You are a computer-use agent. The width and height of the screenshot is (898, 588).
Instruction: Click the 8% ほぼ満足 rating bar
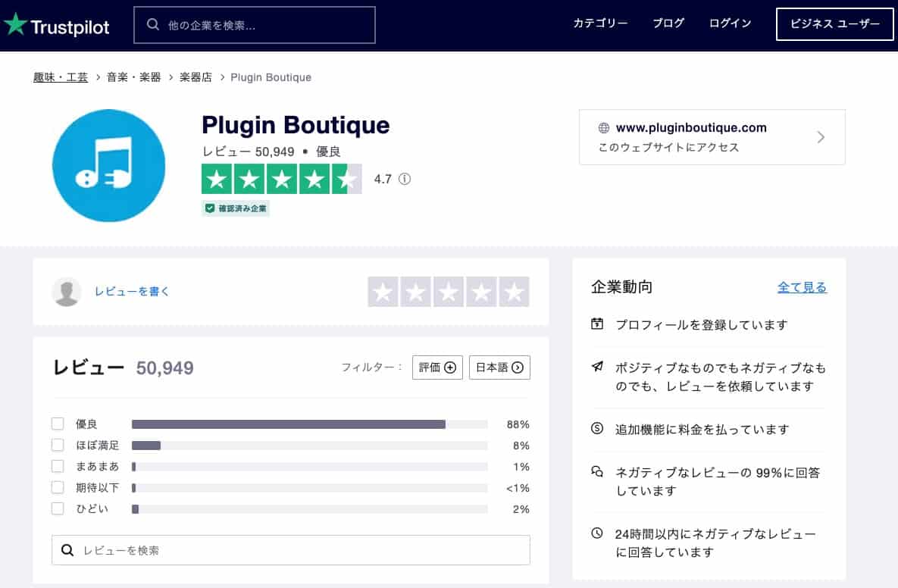click(310, 446)
